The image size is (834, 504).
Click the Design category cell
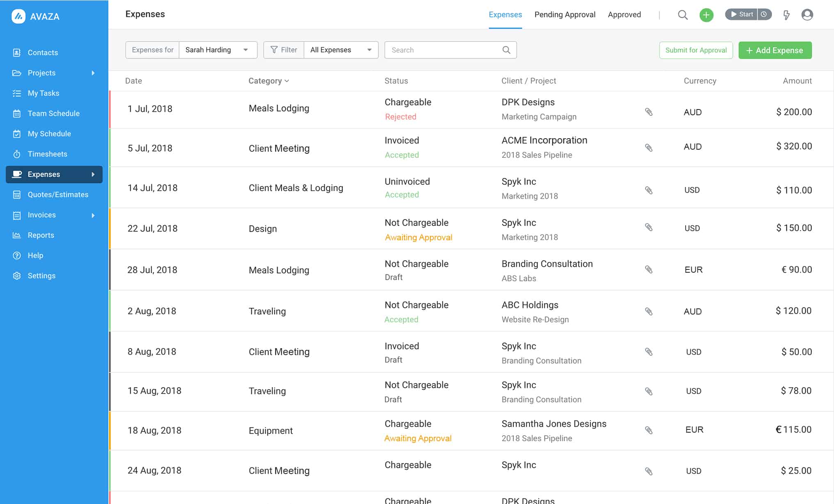point(263,229)
